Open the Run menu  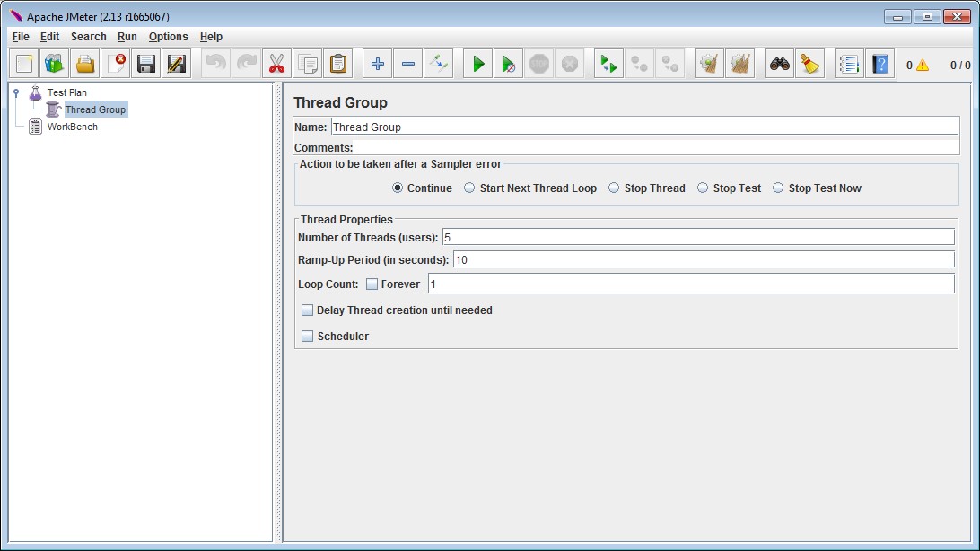pos(127,37)
